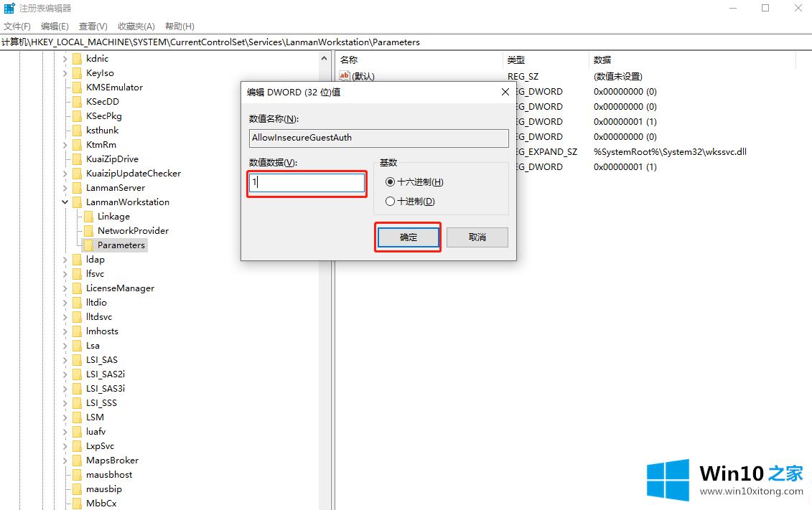
Task: Expand the KeyIso tree node
Action: (65, 73)
